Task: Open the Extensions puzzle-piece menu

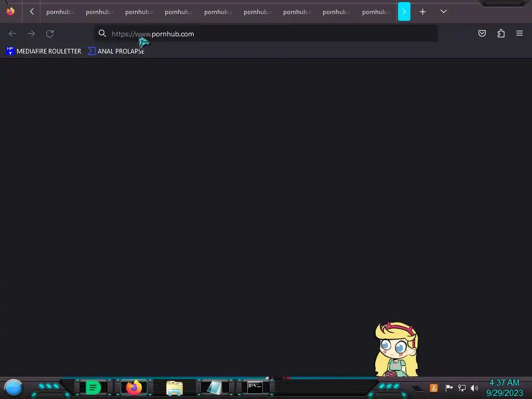Action: click(x=501, y=33)
